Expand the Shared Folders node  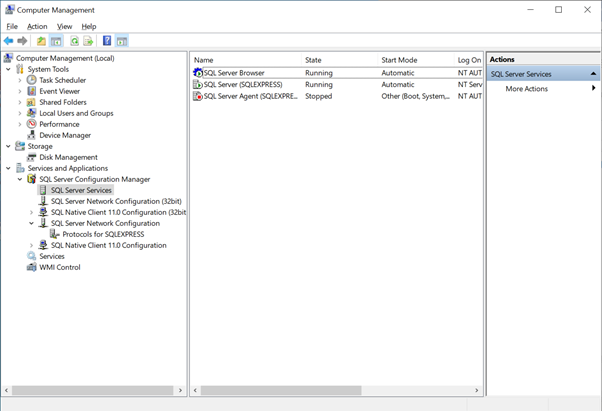[20, 102]
